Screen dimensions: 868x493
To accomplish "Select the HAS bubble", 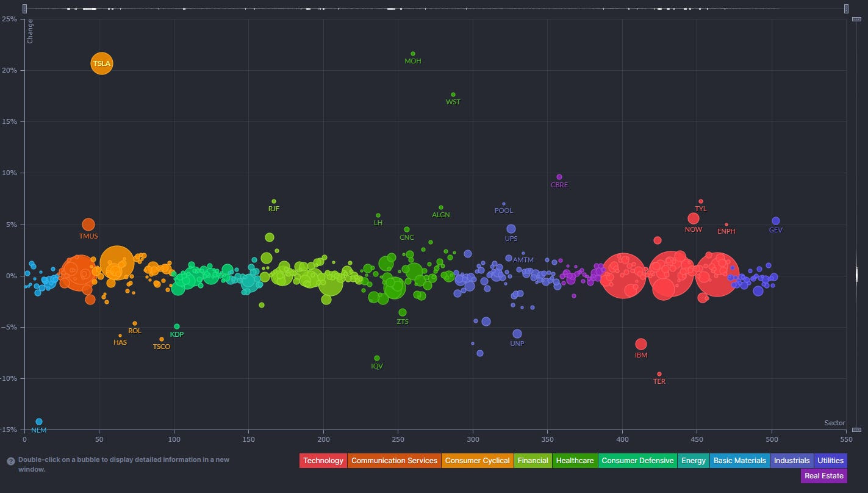I will [120, 336].
